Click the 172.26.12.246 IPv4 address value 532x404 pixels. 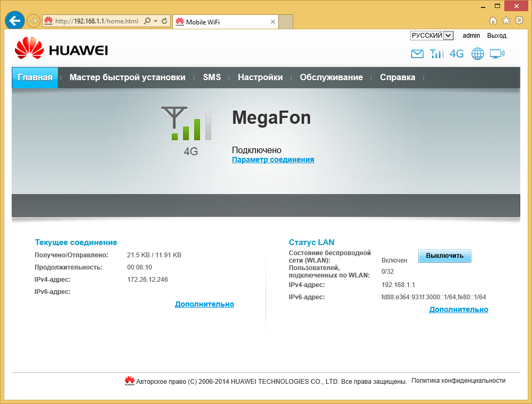pyautogui.click(x=147, y=280)
